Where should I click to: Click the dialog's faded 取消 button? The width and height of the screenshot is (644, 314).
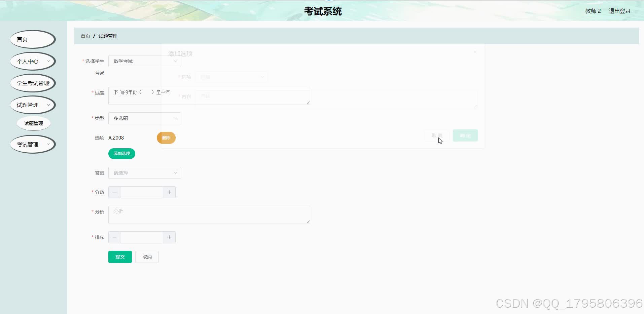[x=437, y=135]
